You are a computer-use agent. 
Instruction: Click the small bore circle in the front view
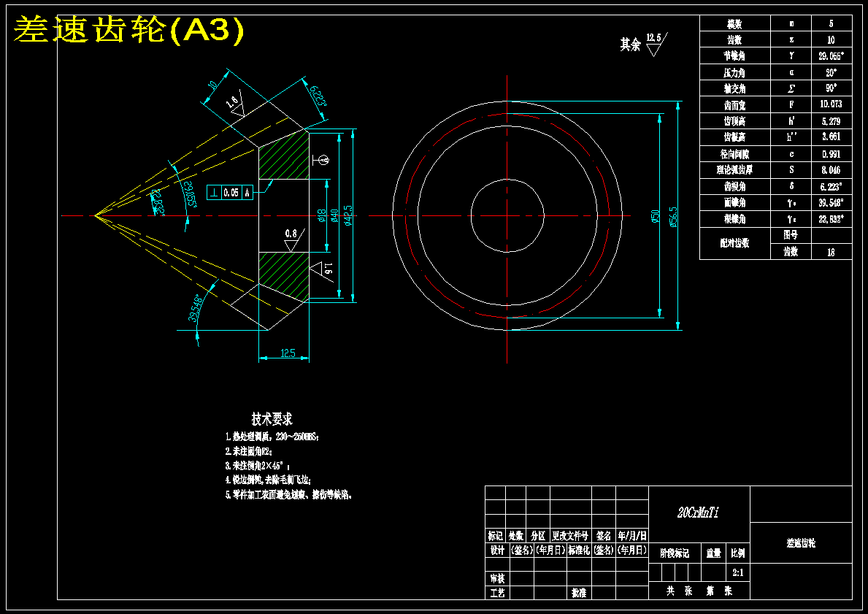(507, 216)
